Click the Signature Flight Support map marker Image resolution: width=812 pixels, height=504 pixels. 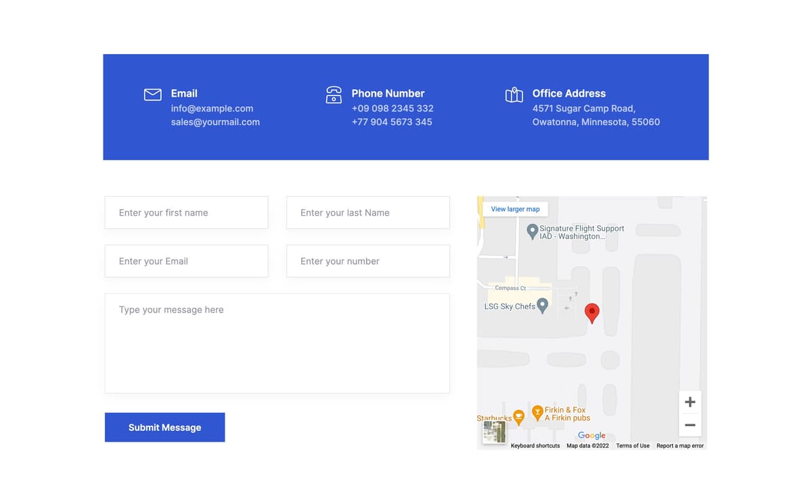(533, 231)
